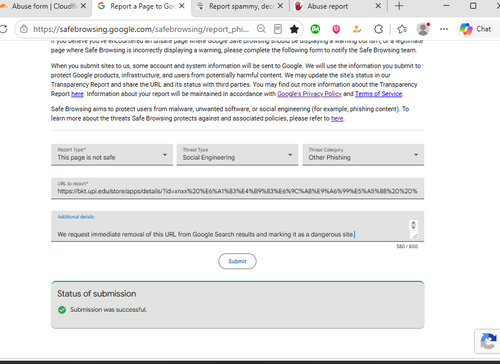Image resolution: width=500 pixels, height=364 pixels.
Task: Click the green success checkmark icon
Action: (62, 310)
